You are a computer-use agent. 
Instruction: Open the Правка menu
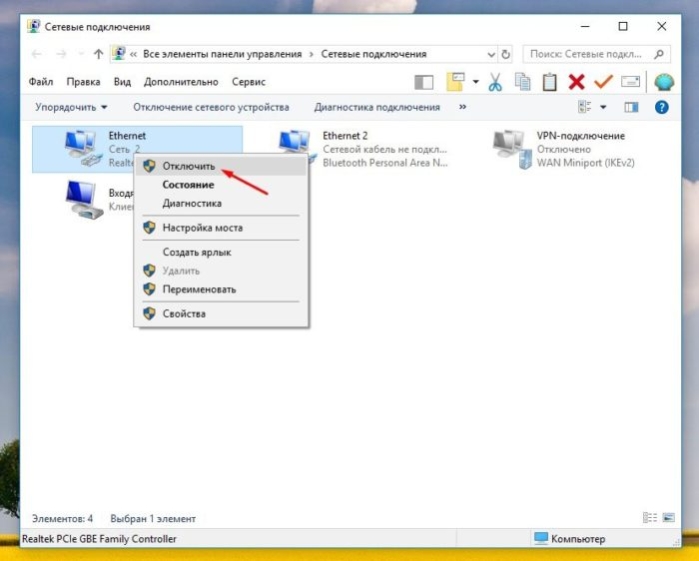(x=83, y=82)
